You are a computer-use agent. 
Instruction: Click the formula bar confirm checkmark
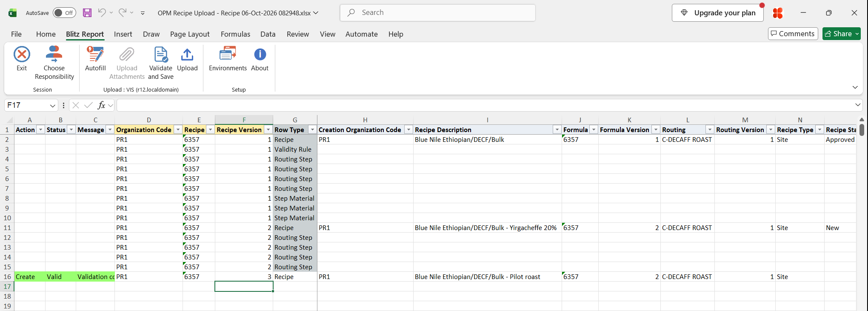(x=89, y=105)
